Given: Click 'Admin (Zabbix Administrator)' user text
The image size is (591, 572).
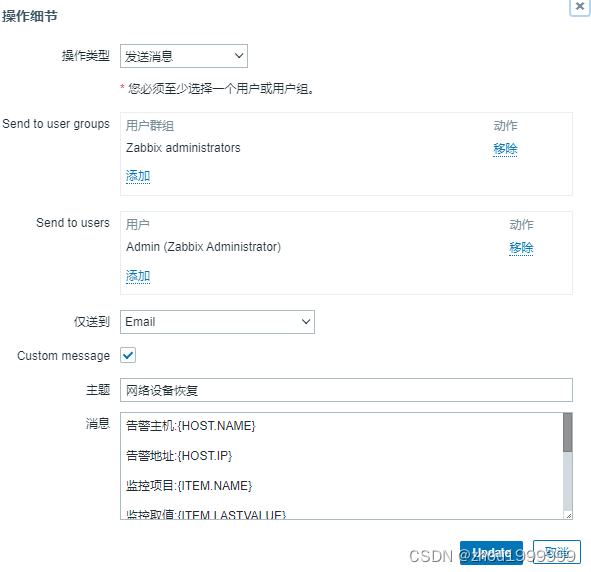Looking at the screenshot, I should pyautogui.click(x=204, y=247).
